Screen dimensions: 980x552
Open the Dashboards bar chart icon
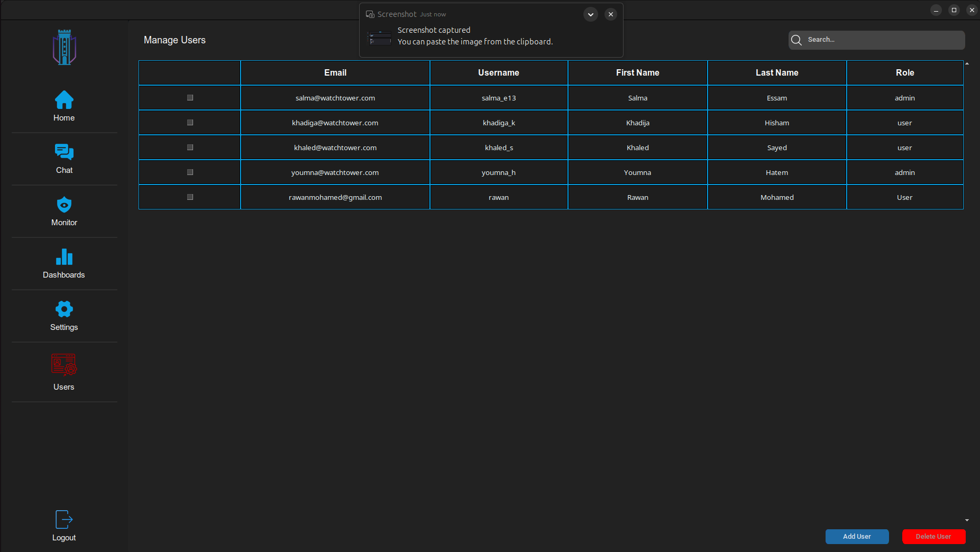pos(64,256)
